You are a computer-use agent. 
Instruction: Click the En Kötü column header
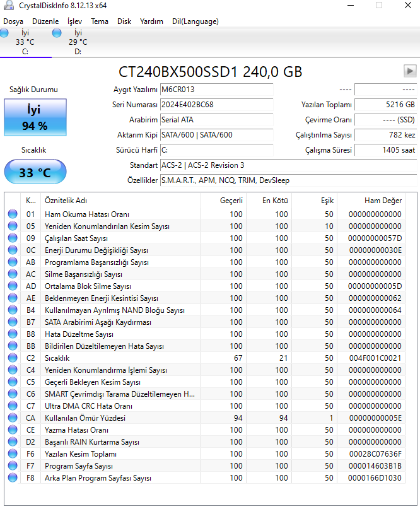[x=269, y=201]
